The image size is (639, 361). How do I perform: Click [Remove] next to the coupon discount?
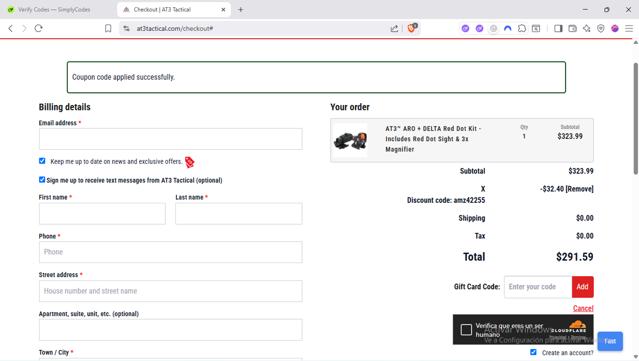click(580, 189)
